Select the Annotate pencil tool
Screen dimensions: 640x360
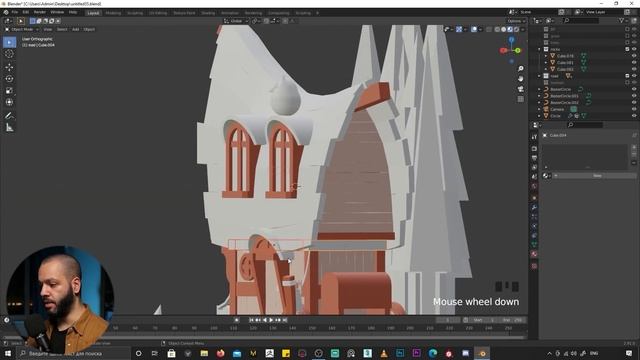click(x=9, y=116)
